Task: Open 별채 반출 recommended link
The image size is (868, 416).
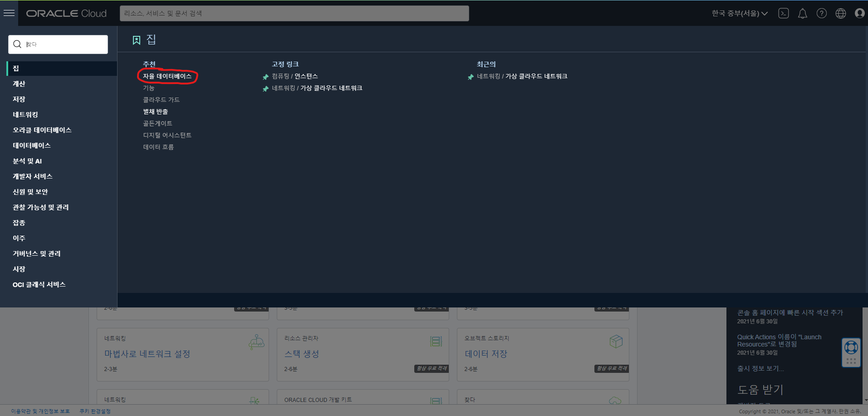Action: point(156,112)
